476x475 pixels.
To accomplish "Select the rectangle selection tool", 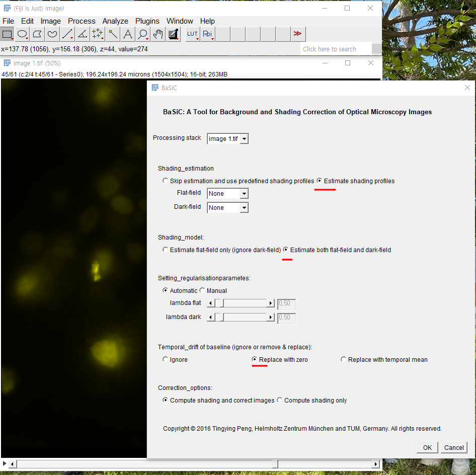I will (x=7, y=34).
